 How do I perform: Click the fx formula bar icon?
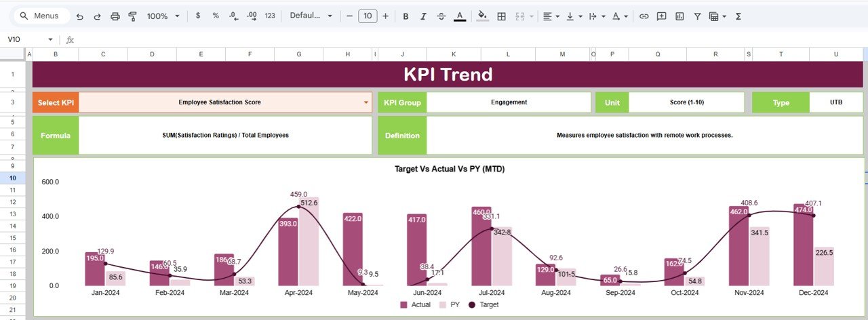(x=70, y=39)
